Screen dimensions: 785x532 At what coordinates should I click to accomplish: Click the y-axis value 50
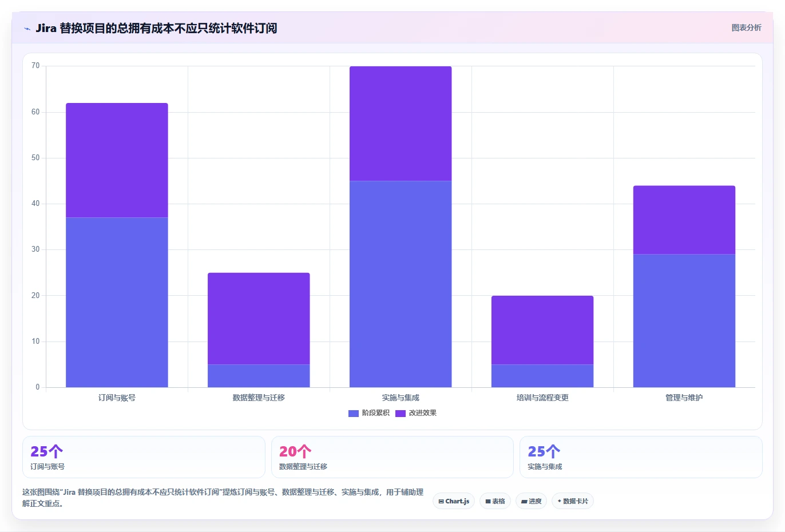(35, 158)
